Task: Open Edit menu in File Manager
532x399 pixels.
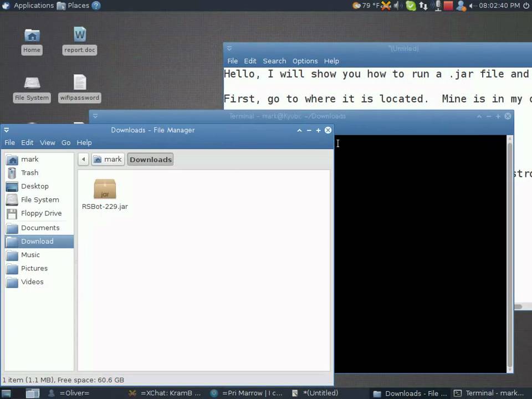Action: (27, 142)
